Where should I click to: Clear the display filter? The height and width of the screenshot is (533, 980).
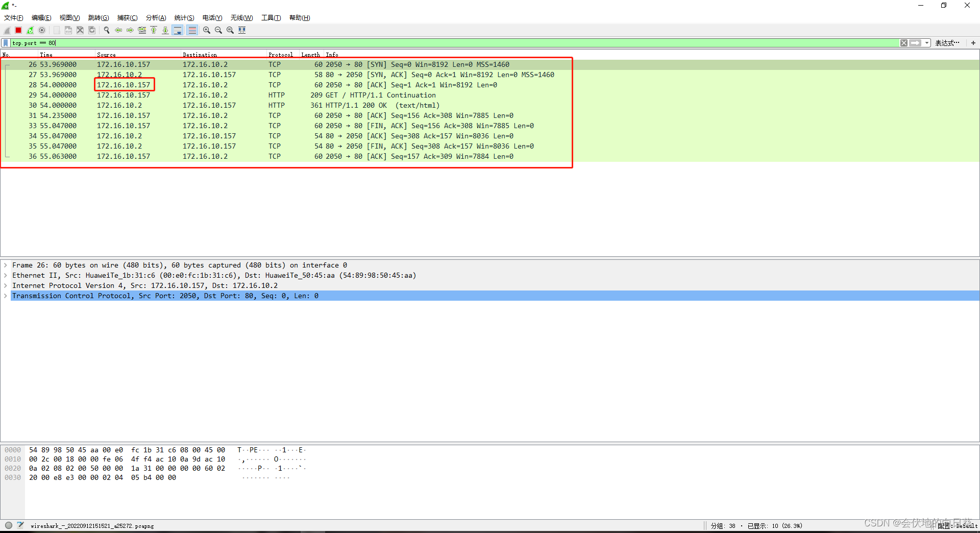[904, 43]
